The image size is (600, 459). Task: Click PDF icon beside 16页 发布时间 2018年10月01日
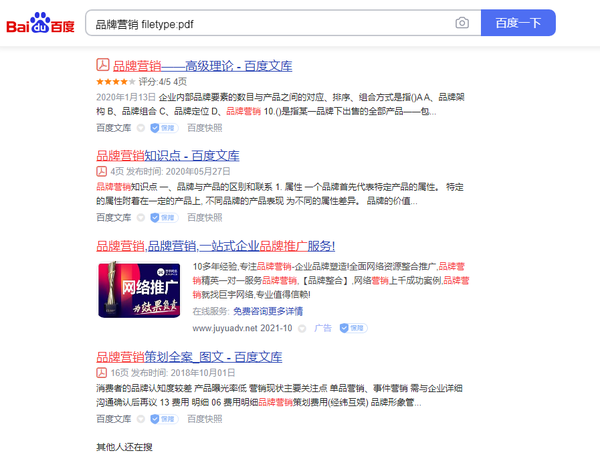tap(101, 373)
